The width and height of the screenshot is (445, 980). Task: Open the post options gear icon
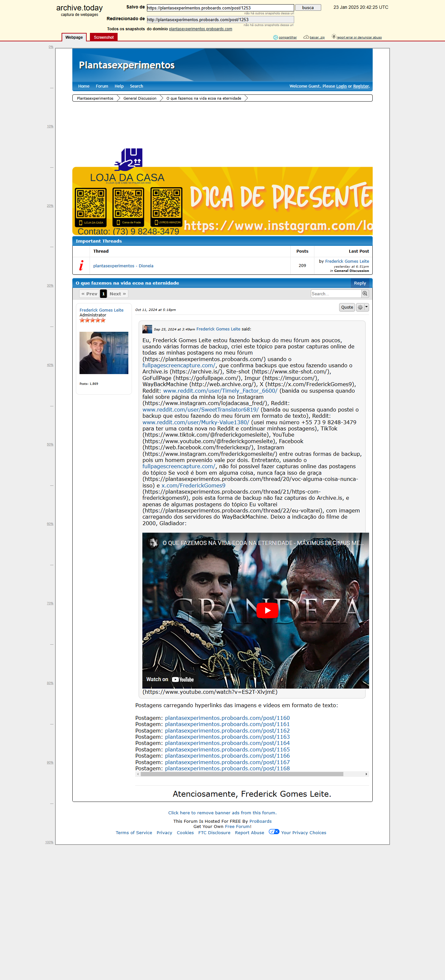[360, 307]
